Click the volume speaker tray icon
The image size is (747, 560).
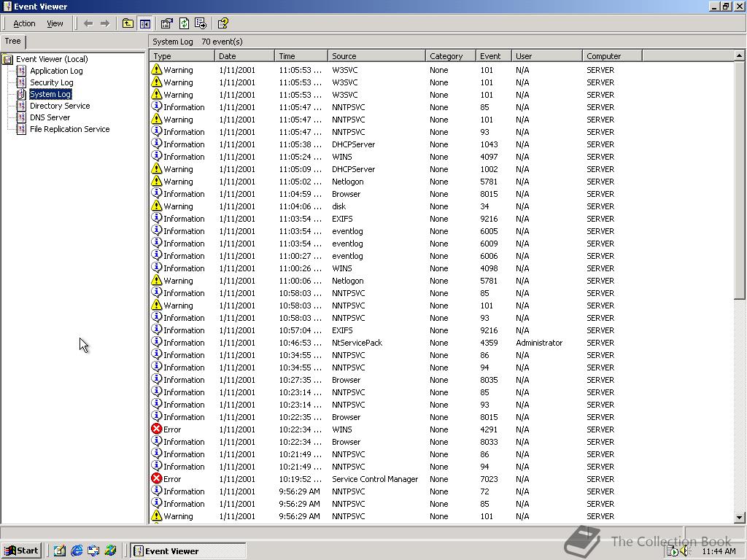pos(685,551)
